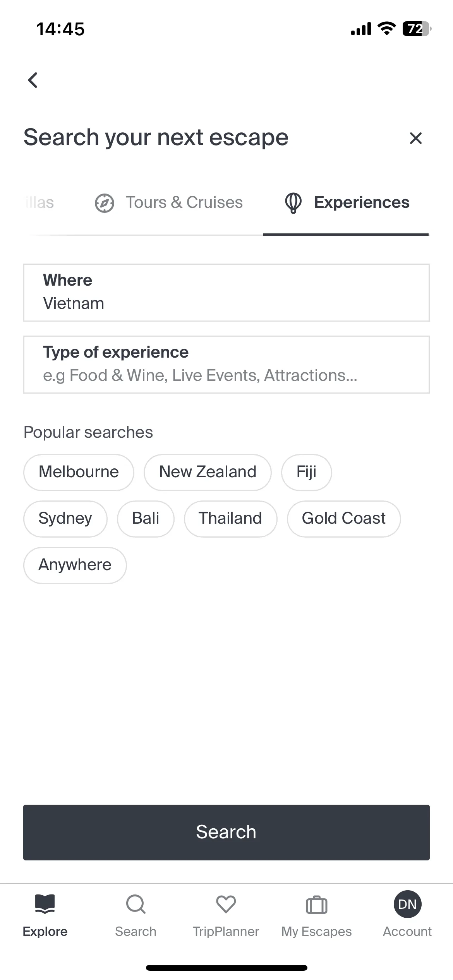Tap the compass icon for Tours & Cruises
This screenshot has height=980, width=453.
pos(105,203)
